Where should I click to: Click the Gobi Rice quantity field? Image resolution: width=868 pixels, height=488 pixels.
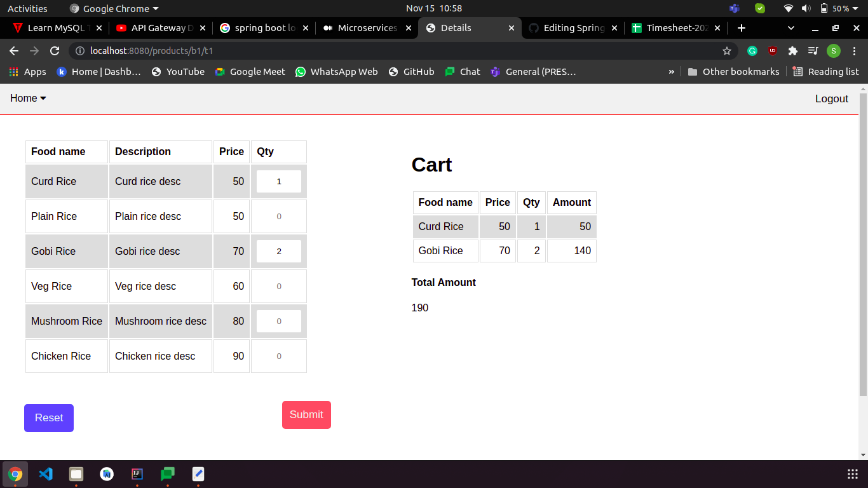tap(279, 251)
